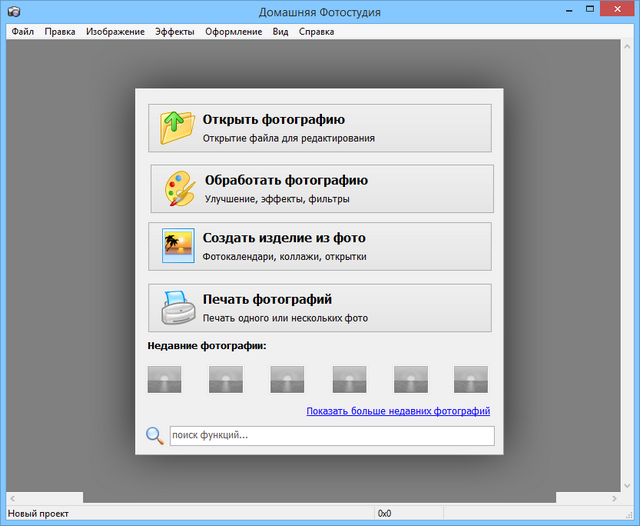Click the поиск функций search field
Image resolution: width=640 pixels, height=526 pixels.
(330, 436)
